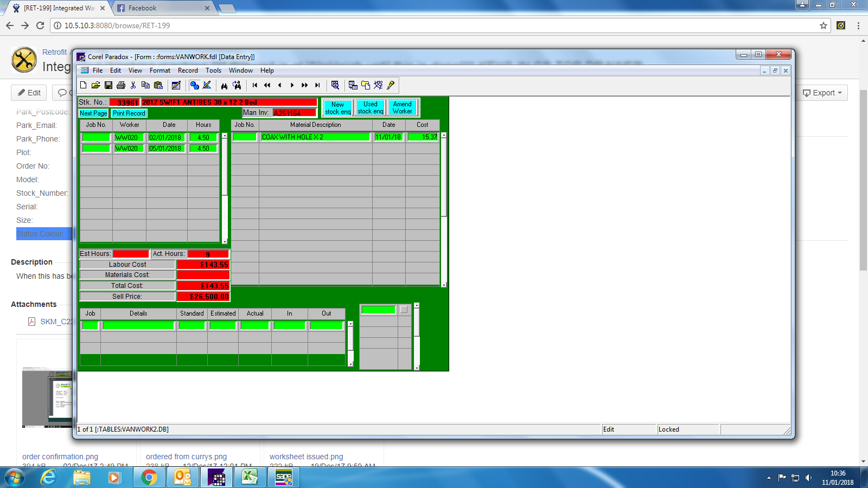This screenshot has width=868, height=488.
Task: Go to the previous record set
Action: (267, 85)
